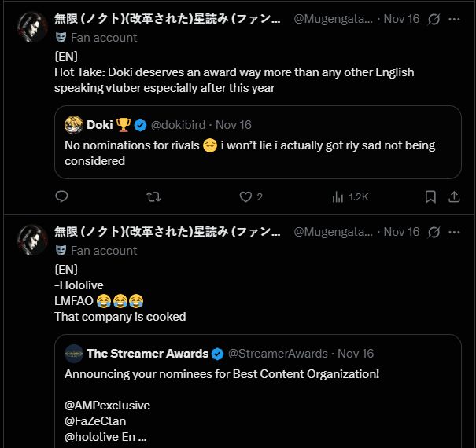476x448 pixels.
Task: Open Grok icon on second post
Action: [x=434, y=232]
